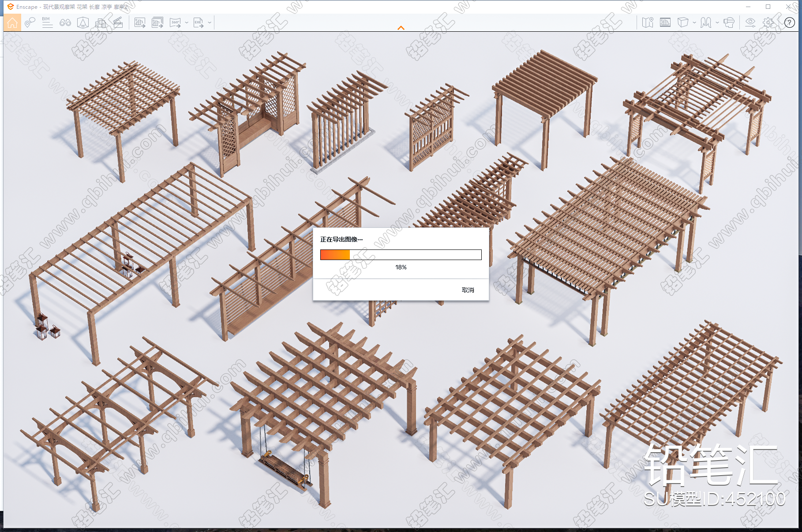Collapse the toolbar with orange chevron
Viewport: 802px width, 532px height.
[401, 28]
